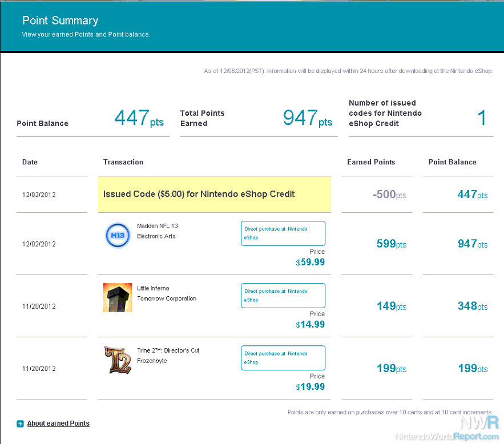Click the Points are only earned footnote text
Viewport: 504px width, 444px height.
pos(390,412)
